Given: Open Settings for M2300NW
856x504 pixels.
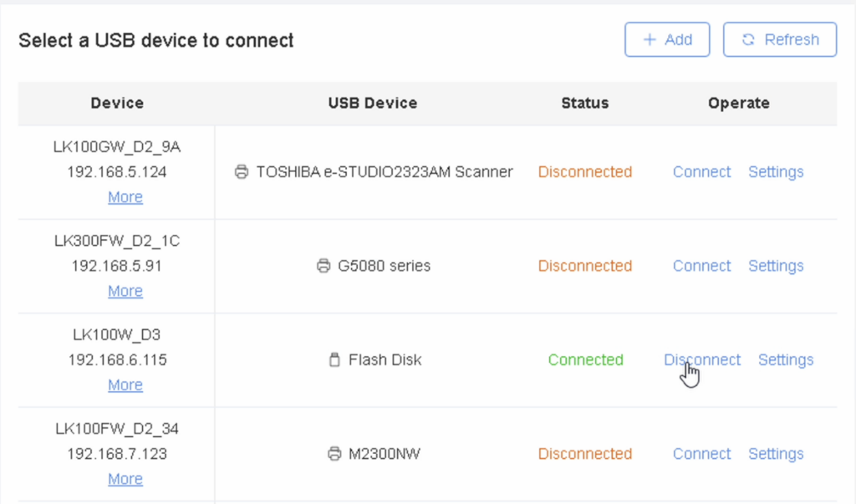Looking at the screenshot, I should click(776, 454).
